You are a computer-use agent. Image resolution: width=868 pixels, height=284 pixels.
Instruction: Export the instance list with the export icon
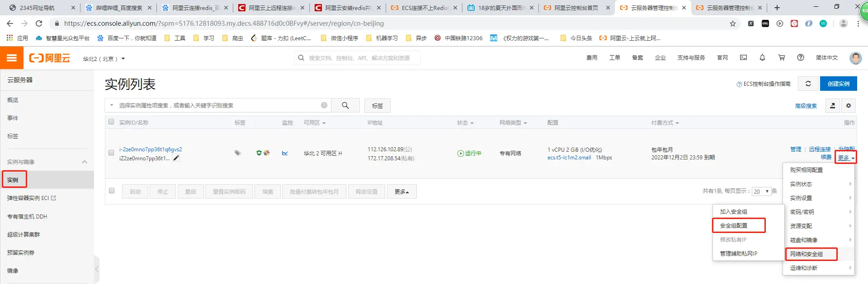coord(832,106)
